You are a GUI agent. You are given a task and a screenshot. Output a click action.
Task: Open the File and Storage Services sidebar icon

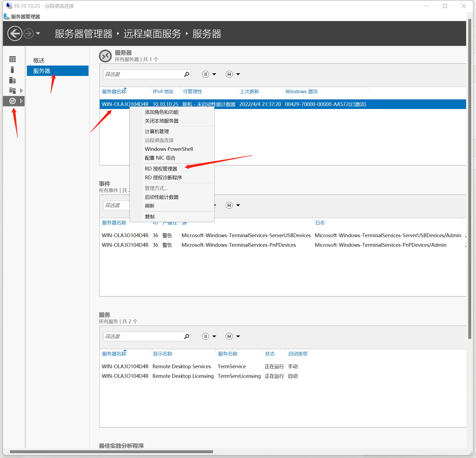13,91
